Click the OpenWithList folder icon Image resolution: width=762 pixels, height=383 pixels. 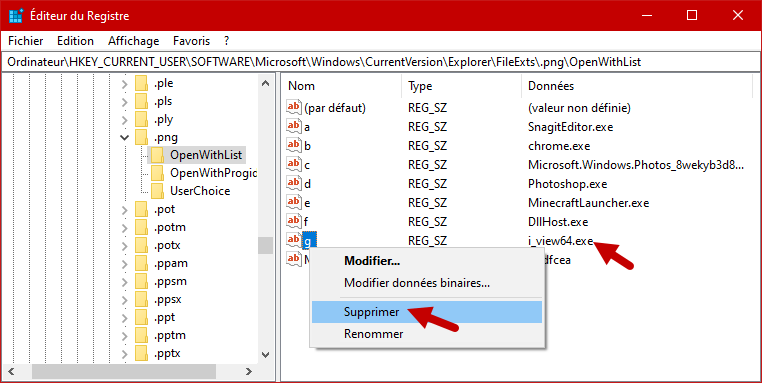(x=157, y=156)
